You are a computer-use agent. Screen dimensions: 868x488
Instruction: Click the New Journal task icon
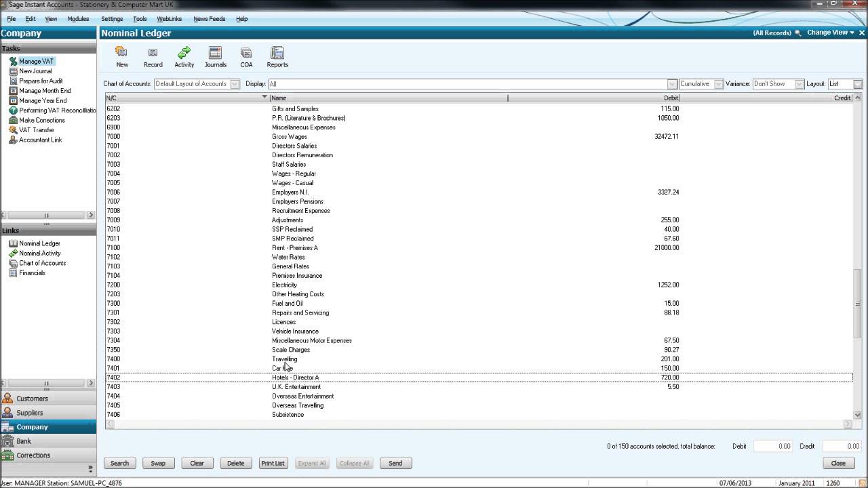click(13, 71)
